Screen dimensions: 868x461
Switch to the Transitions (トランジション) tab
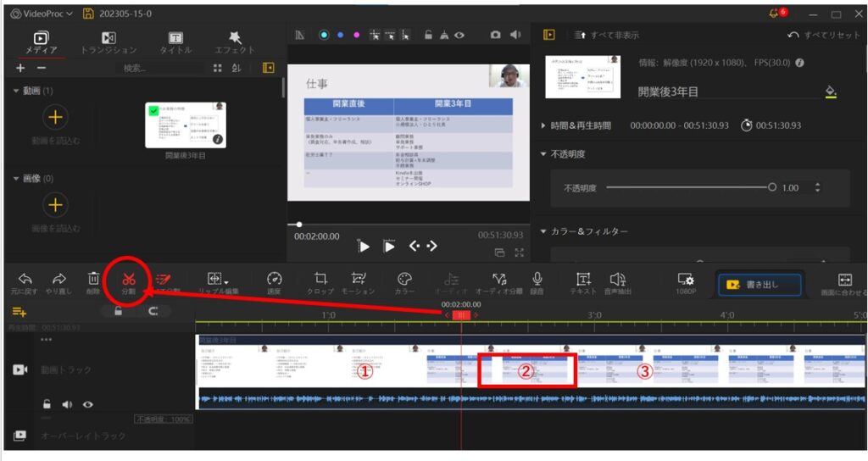click(108, 42)
